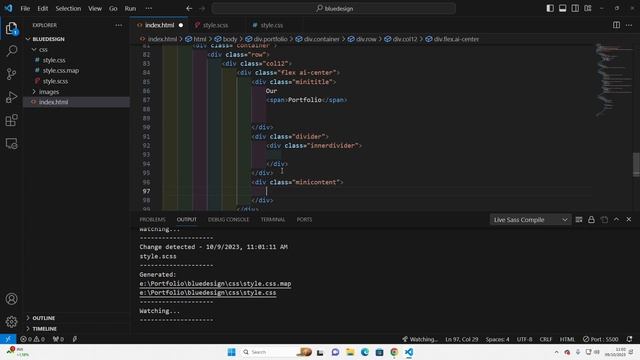Change CRLF end of line sequence
640x360 pixels.
point(546,339)
